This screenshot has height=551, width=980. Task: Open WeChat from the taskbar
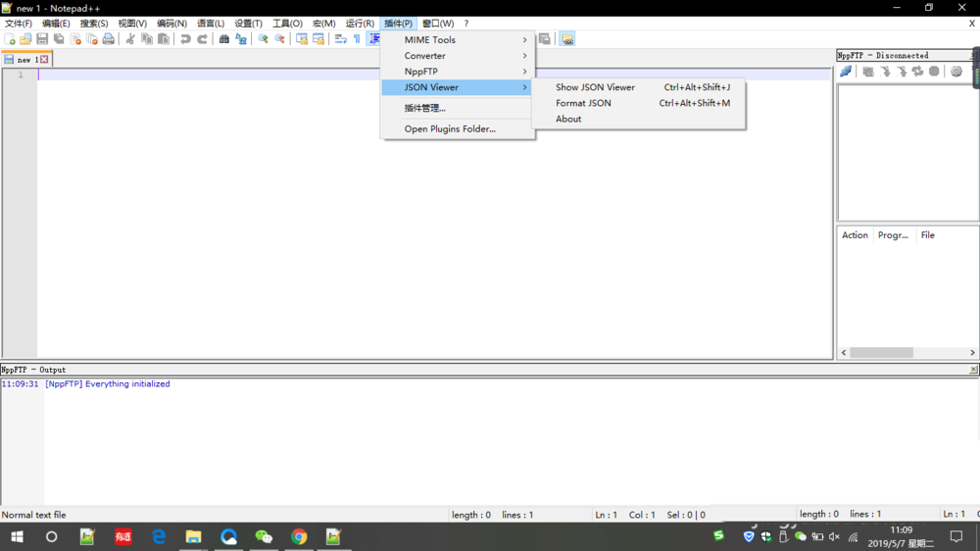[264, 536]
